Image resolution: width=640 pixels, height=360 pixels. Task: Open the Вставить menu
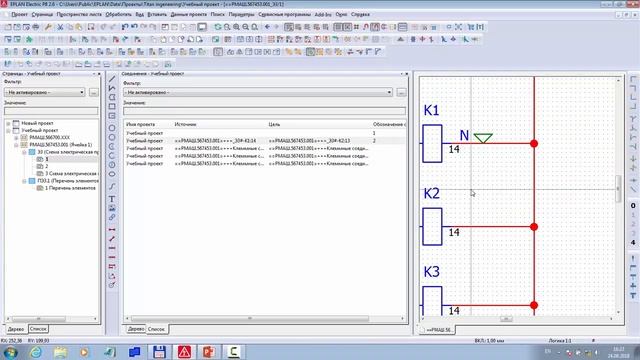click(157, 14)
